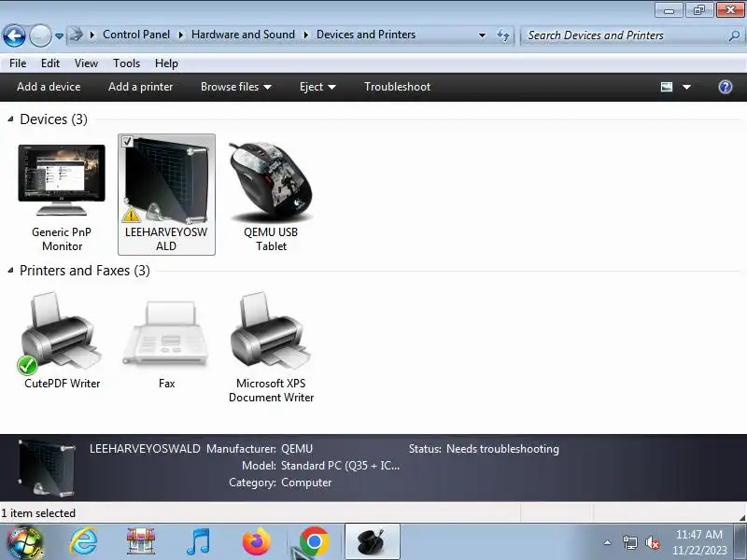This screenshot has width=747, height=560.
Task: Select the Generic PnP Monitor device icon
Action: click(62, 180)
